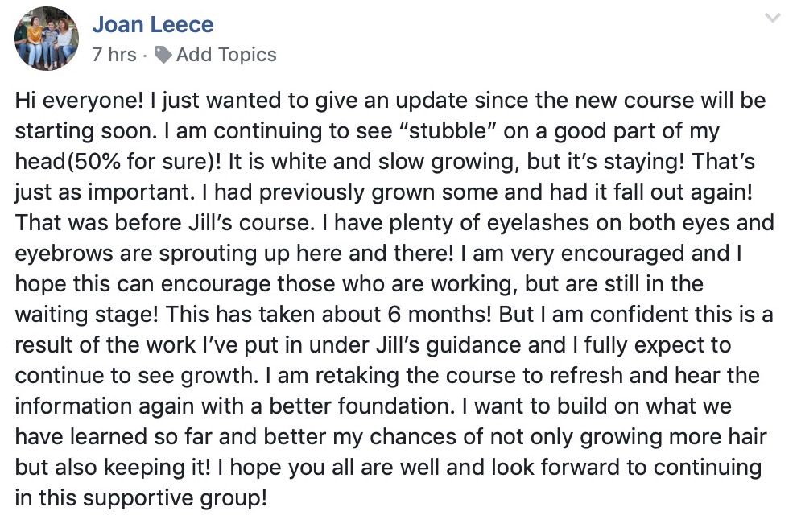The height and width of the screenshot is (532, 797).
Task: Expand the post options chevron menu
Action: (x=773, y=19)
